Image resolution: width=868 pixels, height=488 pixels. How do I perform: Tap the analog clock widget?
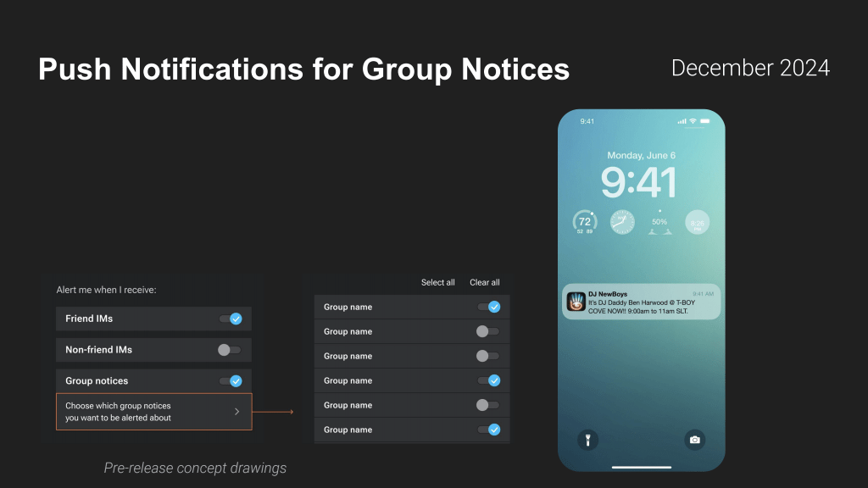point(622,223)
